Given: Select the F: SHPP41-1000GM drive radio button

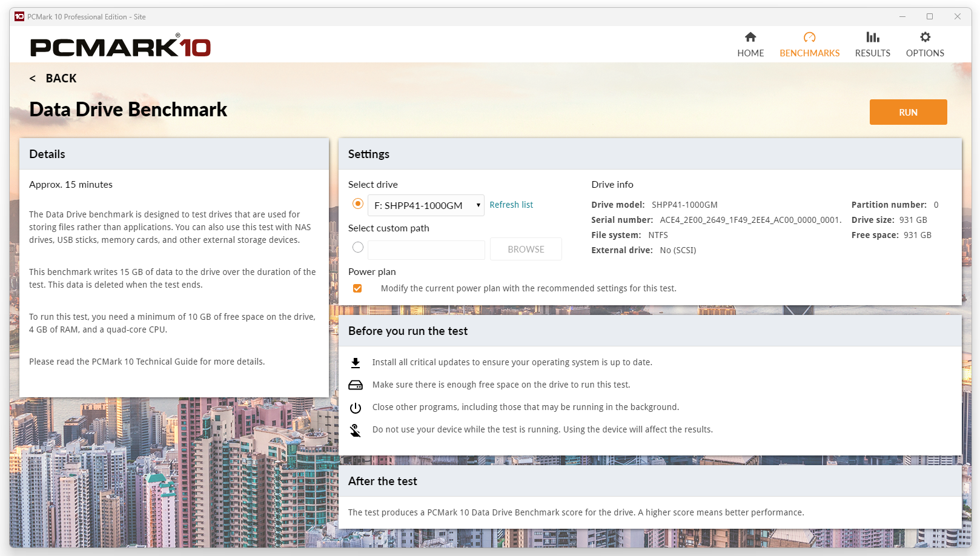Looking at the screenshot, I should pyautogui.click(x=358, y=204).
